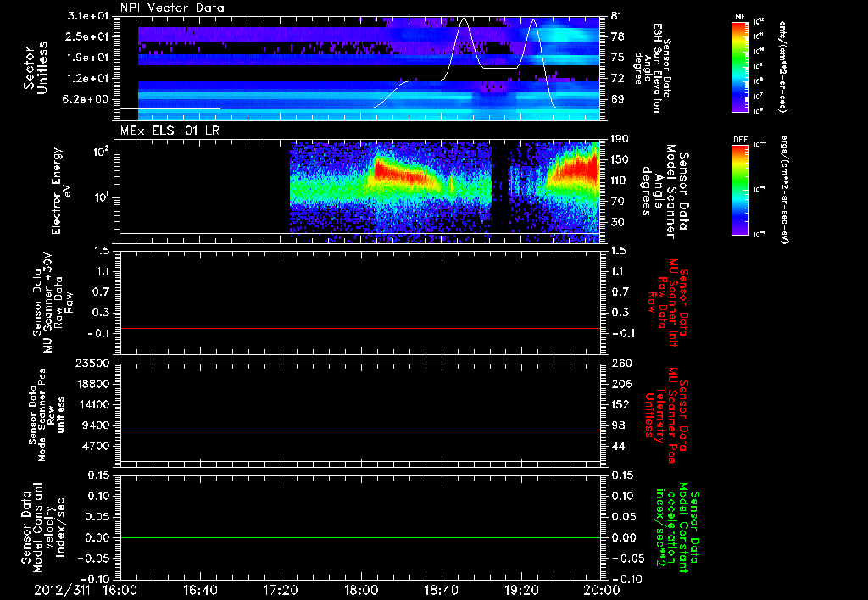The height and width of the screenshot is (600, 868).
Task: Click the '16:40' time tick label
Action: click(200, 590)
